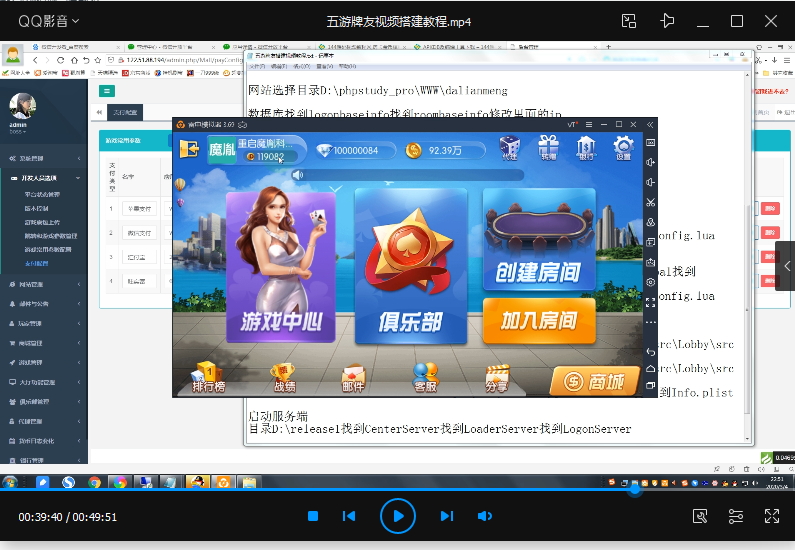Click the browser home icon
The width and height of the screenshot is (795, 550).
tap(74, 60)
